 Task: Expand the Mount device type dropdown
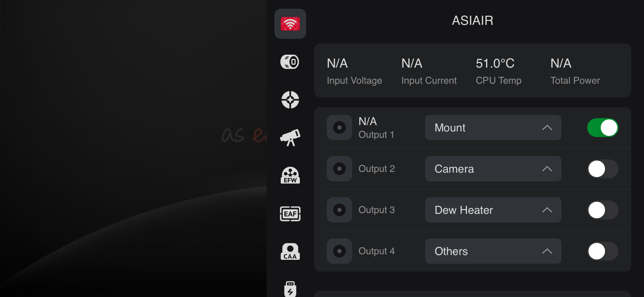493,128
